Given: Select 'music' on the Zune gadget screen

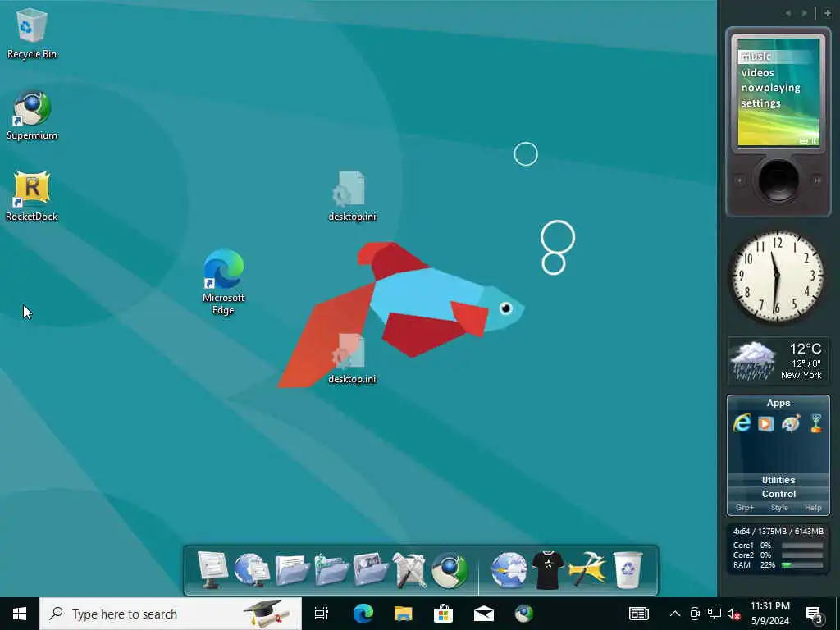Looking at the screenshot, I should point(756,57).
